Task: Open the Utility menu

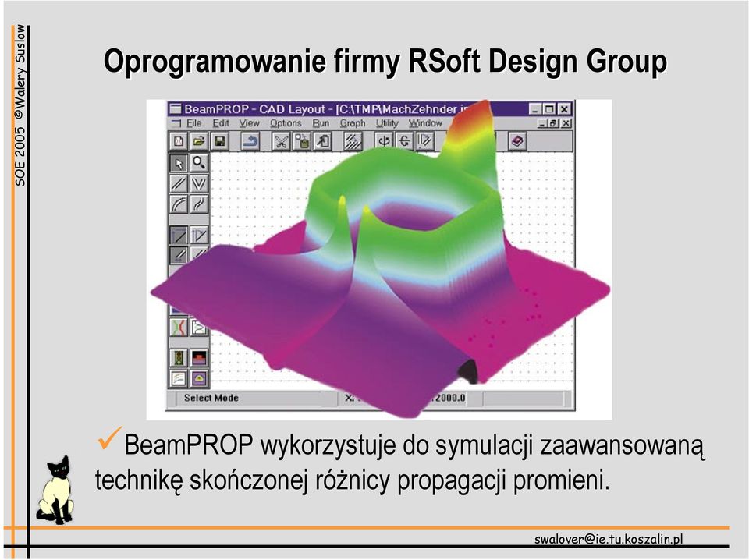Action: point(387,123)
